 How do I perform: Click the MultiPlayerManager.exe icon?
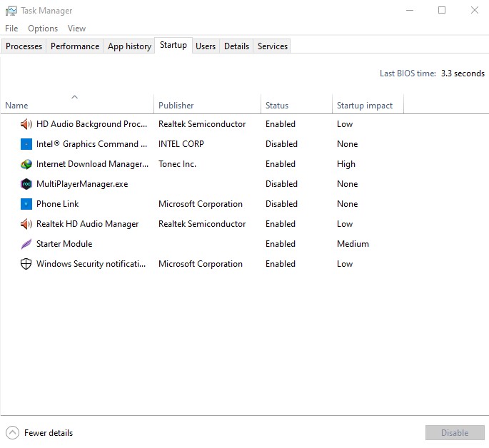[26, 184]
